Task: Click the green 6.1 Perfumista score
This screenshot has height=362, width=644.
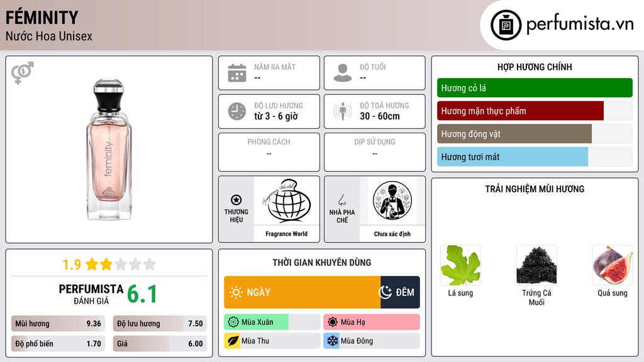Action: tap(142, 294)
